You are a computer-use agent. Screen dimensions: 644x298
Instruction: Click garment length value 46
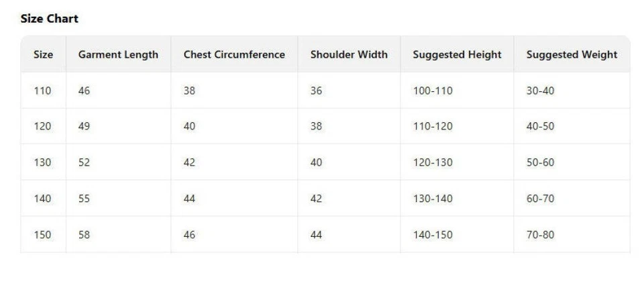point(84,91)
